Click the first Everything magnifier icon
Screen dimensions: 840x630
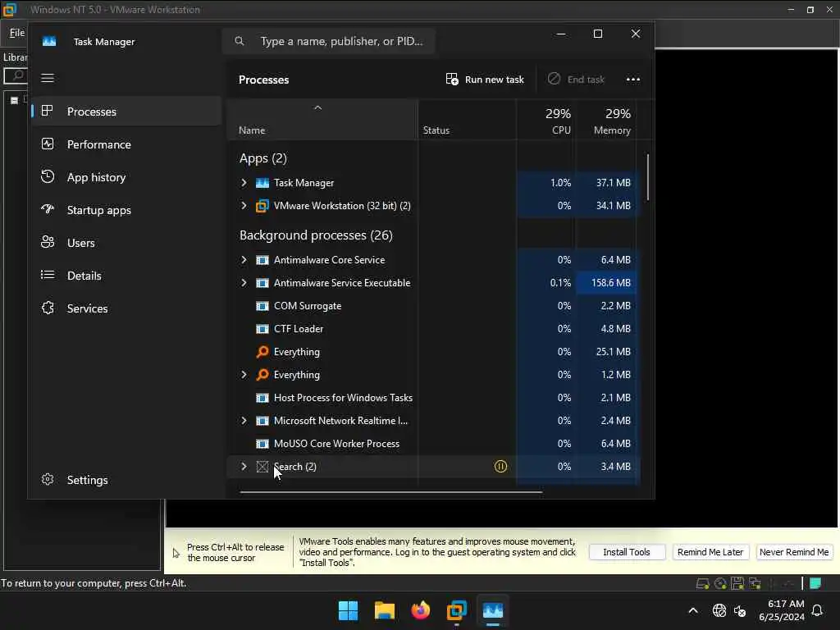point(262,351)
